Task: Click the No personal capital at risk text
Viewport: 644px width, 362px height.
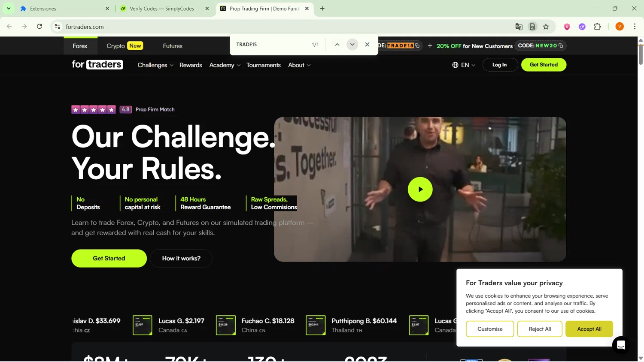Action: click(143, 203)
